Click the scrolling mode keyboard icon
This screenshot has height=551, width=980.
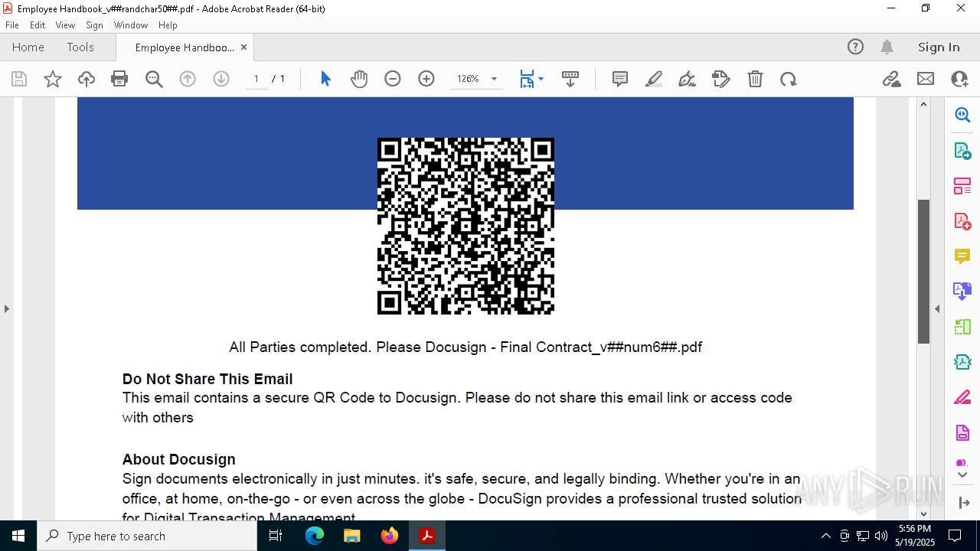[570, 79]
